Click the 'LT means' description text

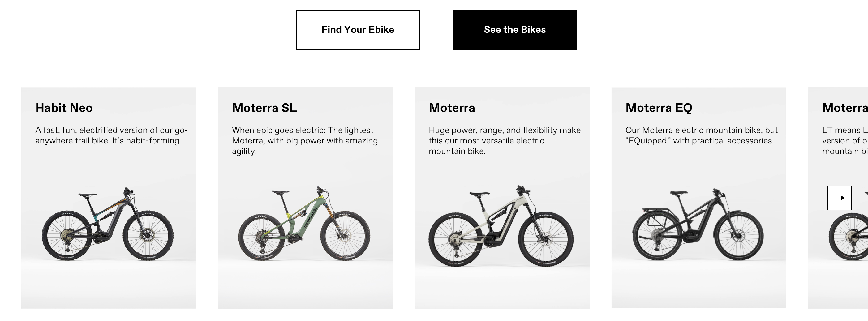(844, 140)
